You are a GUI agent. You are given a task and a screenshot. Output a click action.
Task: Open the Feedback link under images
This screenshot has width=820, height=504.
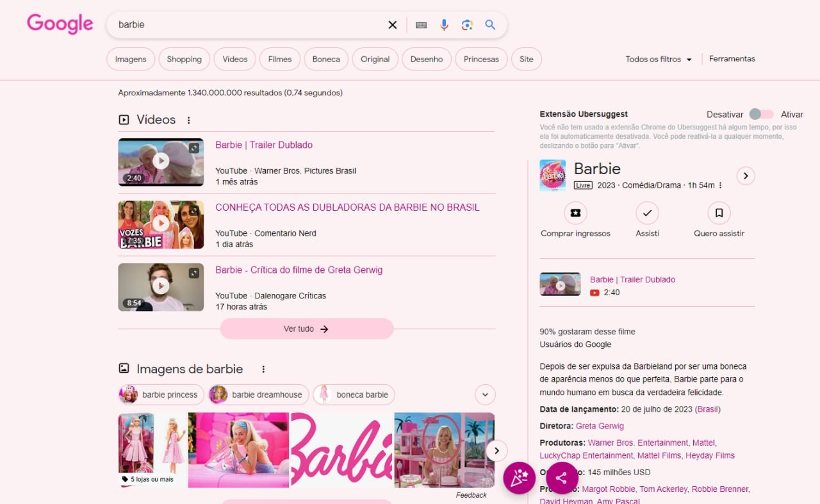(471, 495)
